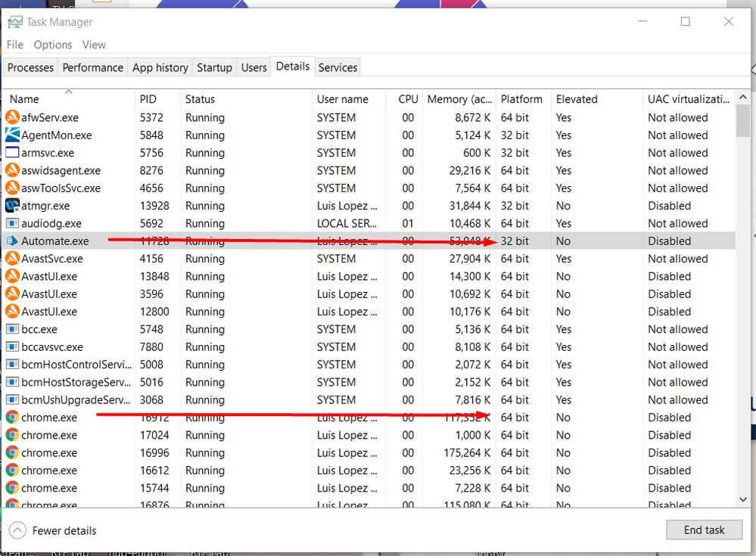Switch to the Processes tab

[x=30, y=67]
